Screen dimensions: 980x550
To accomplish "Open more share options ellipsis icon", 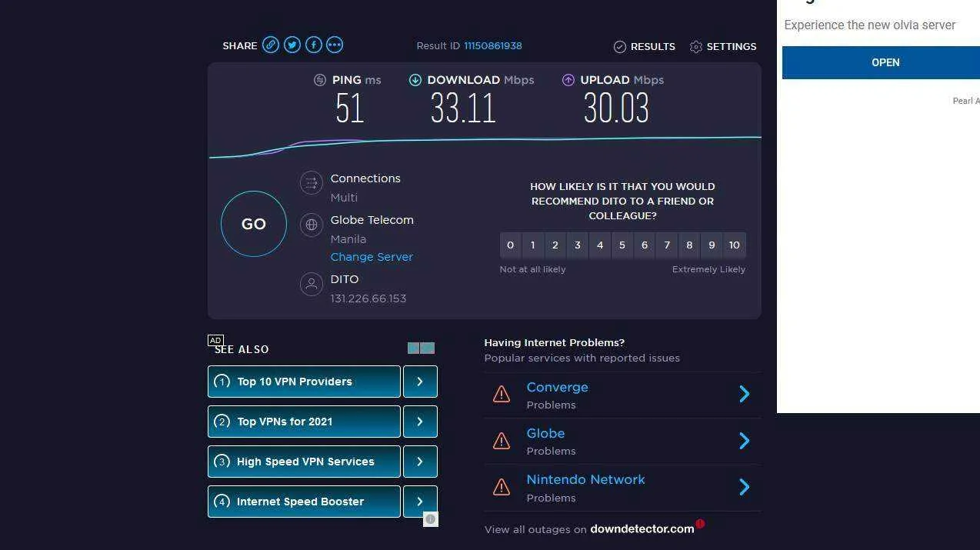I will [335, 45].
